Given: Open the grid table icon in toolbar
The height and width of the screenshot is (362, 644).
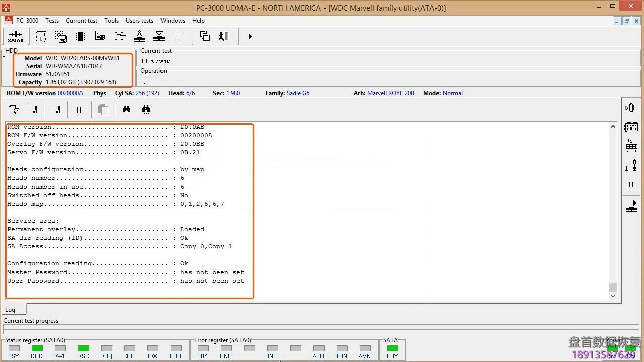Looking at the screenshot, I should (x=179, y=36).
